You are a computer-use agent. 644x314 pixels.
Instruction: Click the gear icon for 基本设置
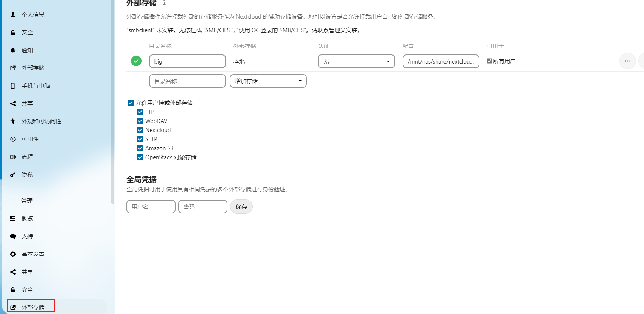13,254
